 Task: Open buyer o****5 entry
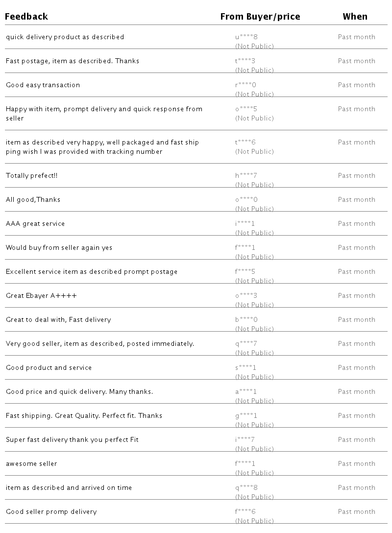[246, 109]
